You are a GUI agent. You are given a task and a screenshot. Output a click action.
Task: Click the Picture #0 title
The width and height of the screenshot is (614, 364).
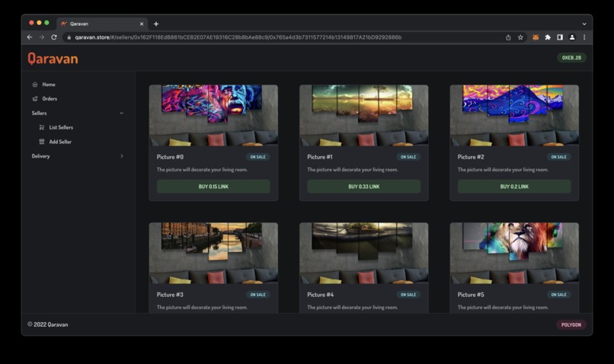coord(170,157)
